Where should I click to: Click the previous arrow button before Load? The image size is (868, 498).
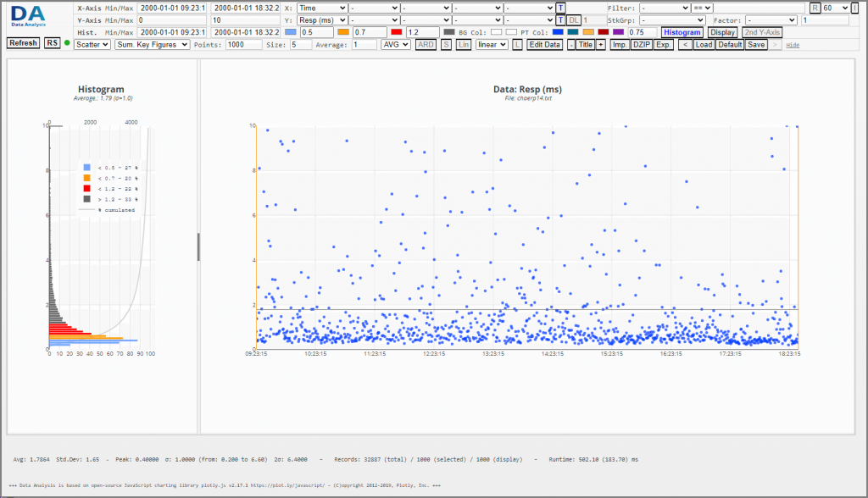pyautogui.click(x=685, y=45)
